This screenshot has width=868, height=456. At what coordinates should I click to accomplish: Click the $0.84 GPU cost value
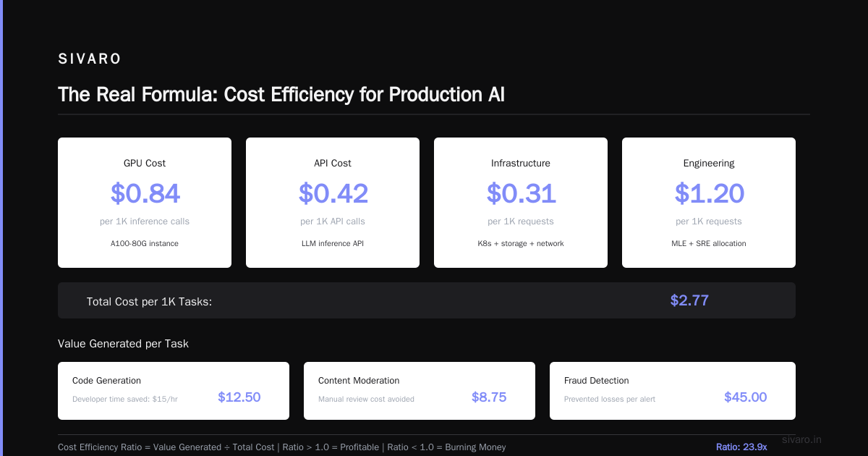[x=145, y=193]
